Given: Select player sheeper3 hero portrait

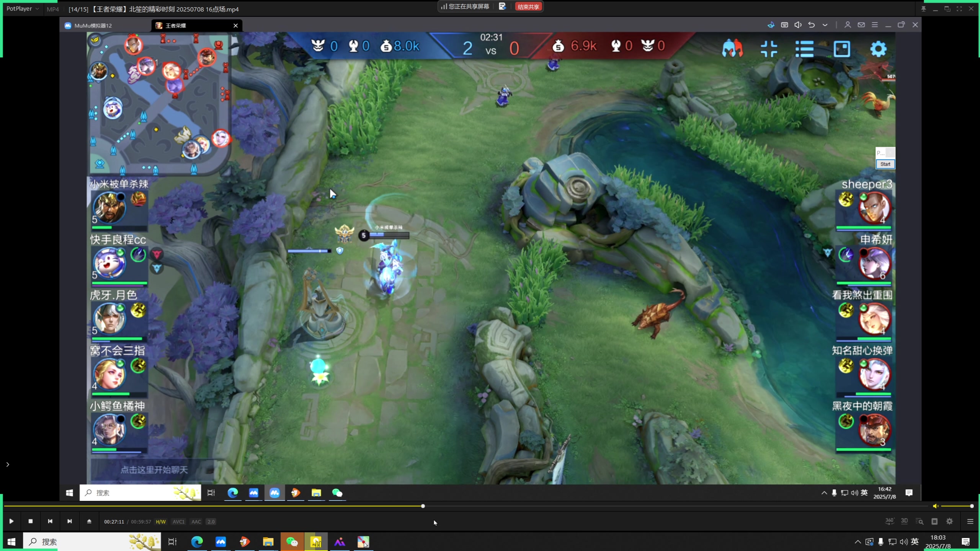Looking at the screenshot, I should pyautogui.click(x=875, y=207).
